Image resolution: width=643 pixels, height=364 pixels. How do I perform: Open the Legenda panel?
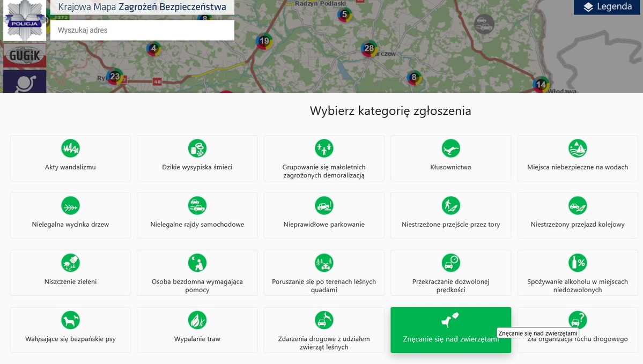pyautogui.click(x=607, y=7)
